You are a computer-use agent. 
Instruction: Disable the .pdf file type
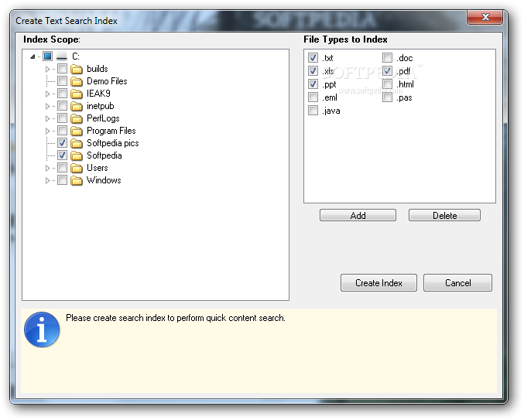(x=387, y=71)
